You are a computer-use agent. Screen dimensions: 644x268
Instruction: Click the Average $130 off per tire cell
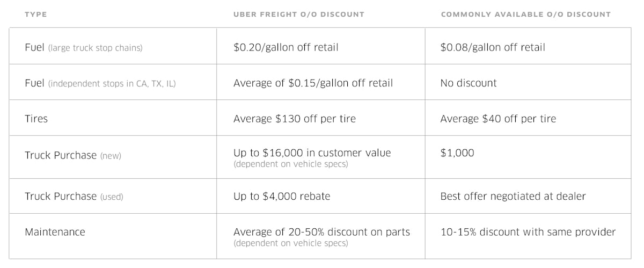[x=294, y=119]
